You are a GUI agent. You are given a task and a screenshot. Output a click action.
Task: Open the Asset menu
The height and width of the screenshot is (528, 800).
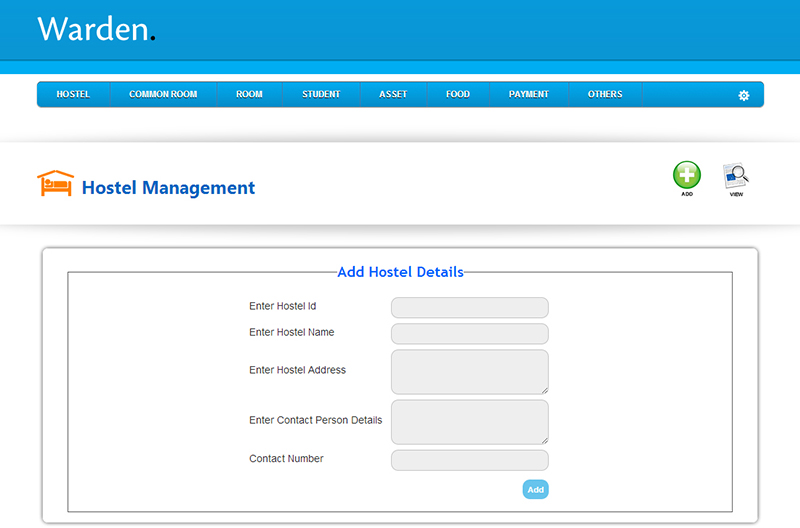[393, 94]
